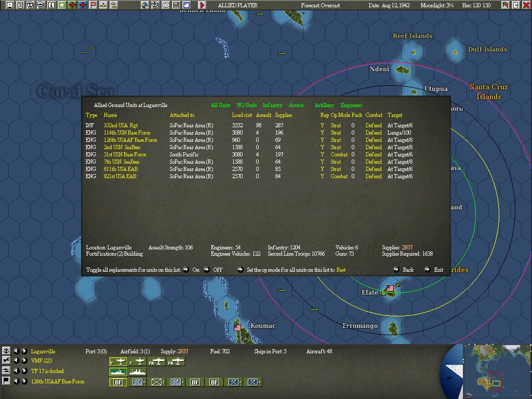Sort list by 'Supplies' column header

pos(283,115)
